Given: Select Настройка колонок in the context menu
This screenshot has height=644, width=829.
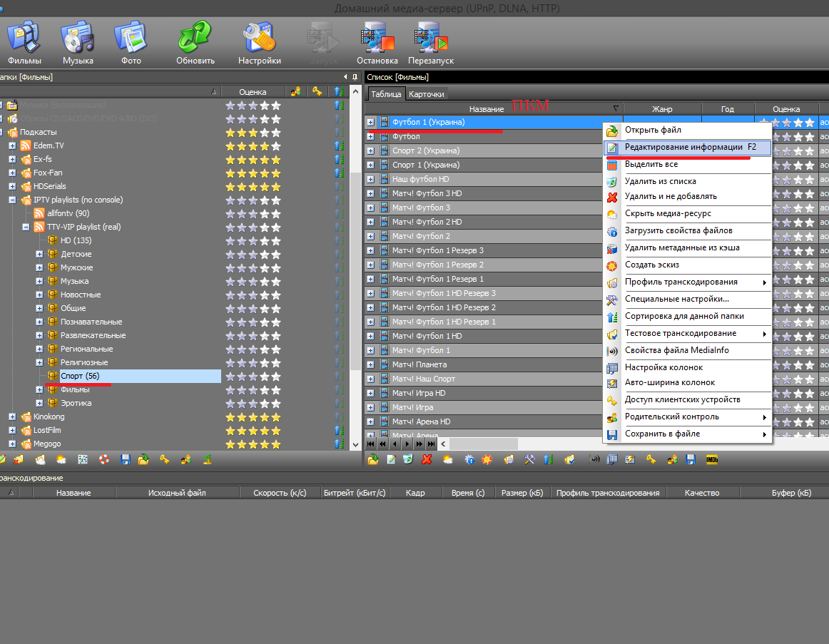Looking at the screenshot, I should (x=663, y=368).
